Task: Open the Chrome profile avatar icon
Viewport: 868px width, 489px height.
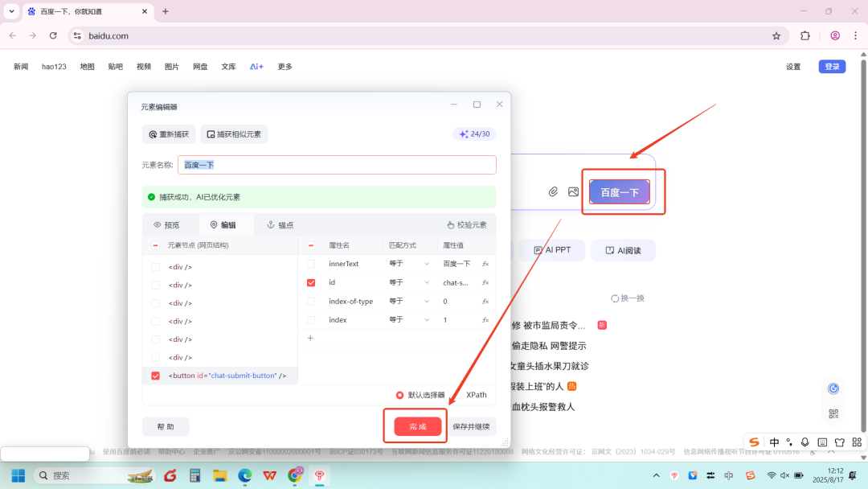Action: click(835, 36)
